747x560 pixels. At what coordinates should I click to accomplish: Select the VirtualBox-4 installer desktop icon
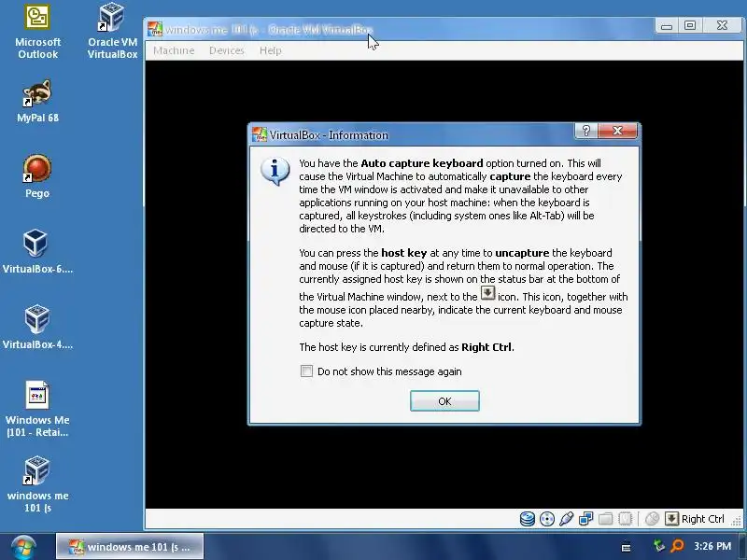37,328
